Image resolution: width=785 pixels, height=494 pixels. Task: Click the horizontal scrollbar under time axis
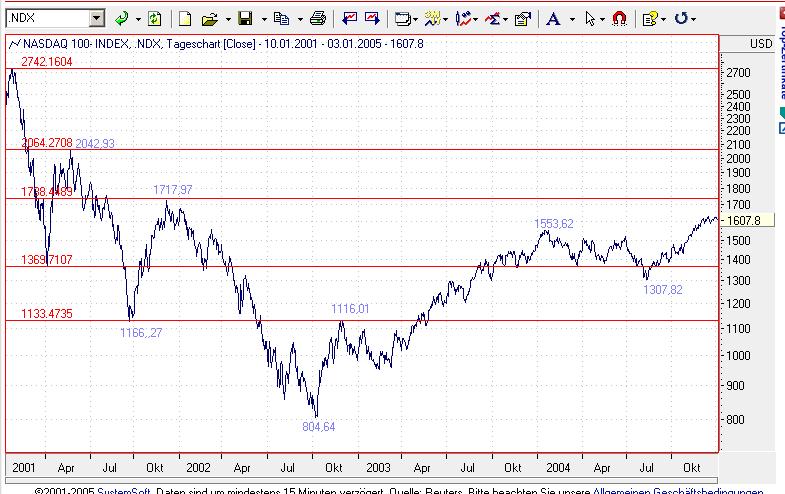tap(361, 481)
